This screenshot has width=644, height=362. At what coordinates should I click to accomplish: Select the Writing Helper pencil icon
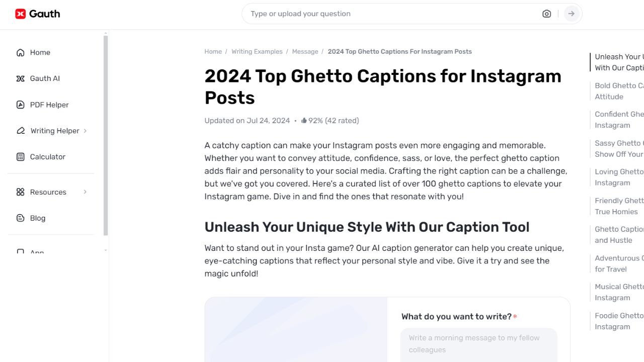(x=20, y=131)
